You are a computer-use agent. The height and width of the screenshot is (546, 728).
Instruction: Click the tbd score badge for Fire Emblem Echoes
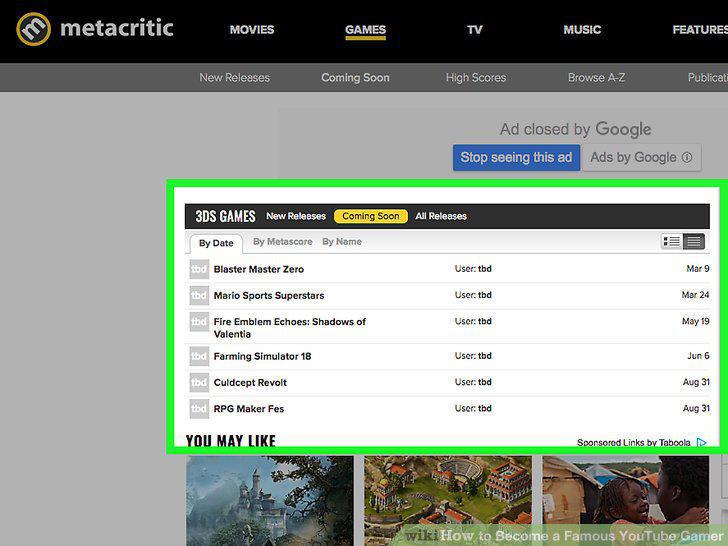199,322
